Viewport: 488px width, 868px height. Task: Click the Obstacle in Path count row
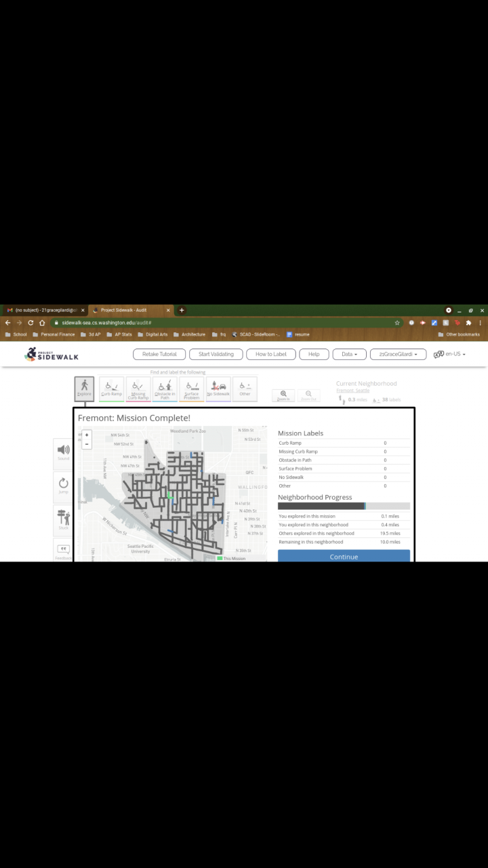point(344,460)
